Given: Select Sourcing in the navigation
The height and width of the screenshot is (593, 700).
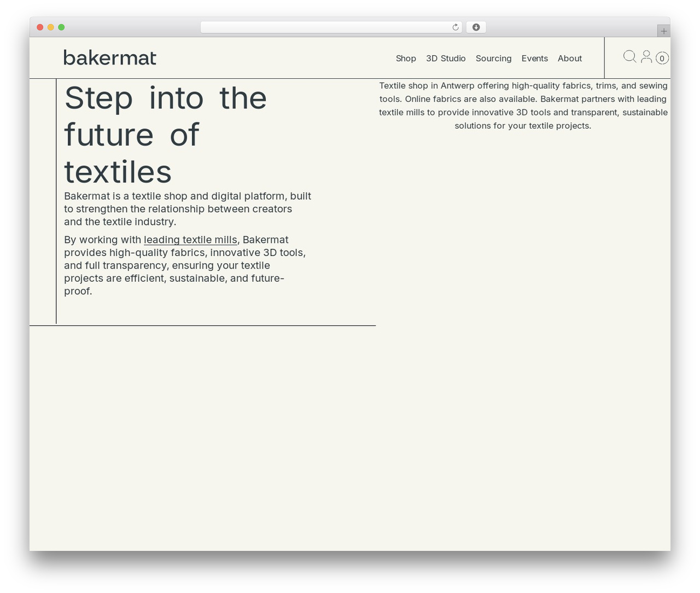Looking at the screenshot, I should click(493, 59).
